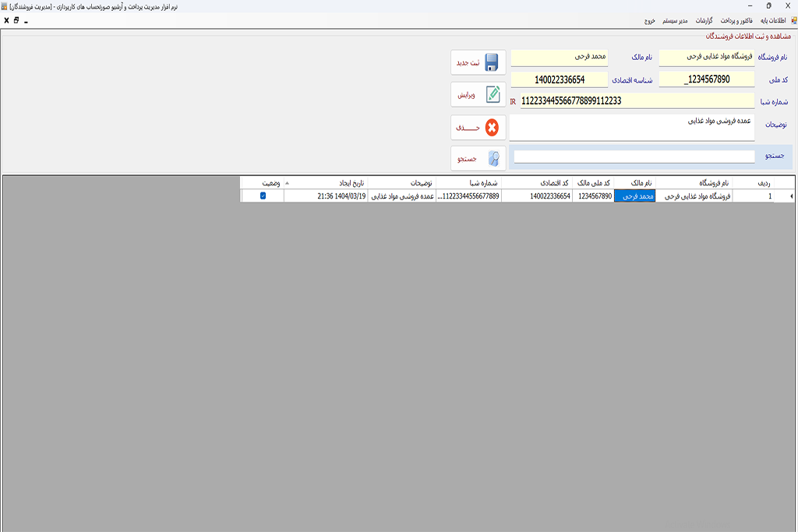Click the نام فروشگاه input field
Viewport: 798px width, 532px height.
(706, 57)
